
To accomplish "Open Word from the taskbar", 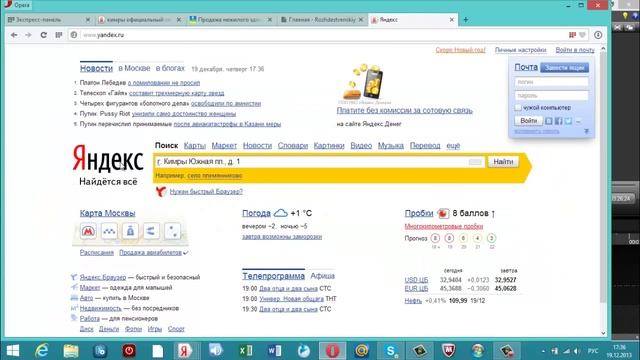I will (274, 351).
